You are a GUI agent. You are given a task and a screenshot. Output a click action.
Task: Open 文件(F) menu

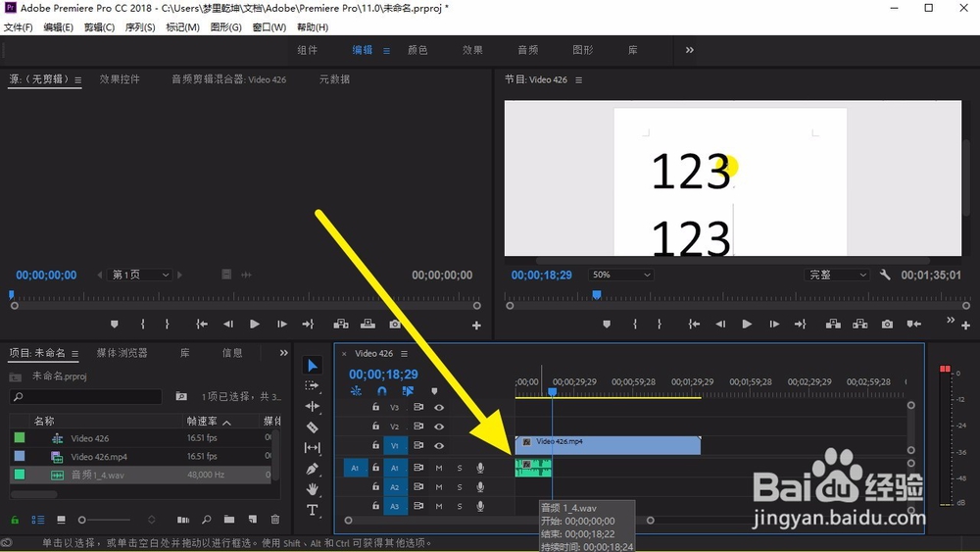pos(18,27)
